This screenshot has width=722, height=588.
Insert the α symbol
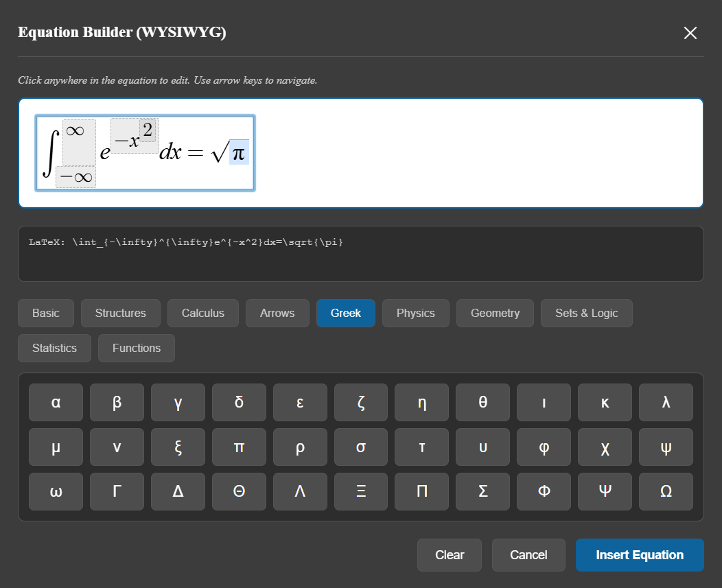(x=56, y=403)
